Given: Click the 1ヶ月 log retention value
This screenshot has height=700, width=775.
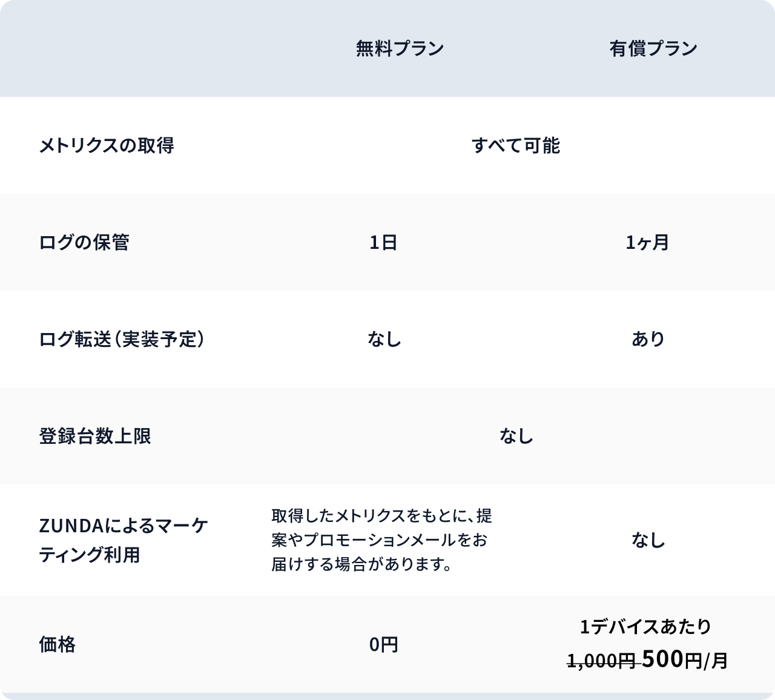Looking at the screenshot, I should pos(647,243).
